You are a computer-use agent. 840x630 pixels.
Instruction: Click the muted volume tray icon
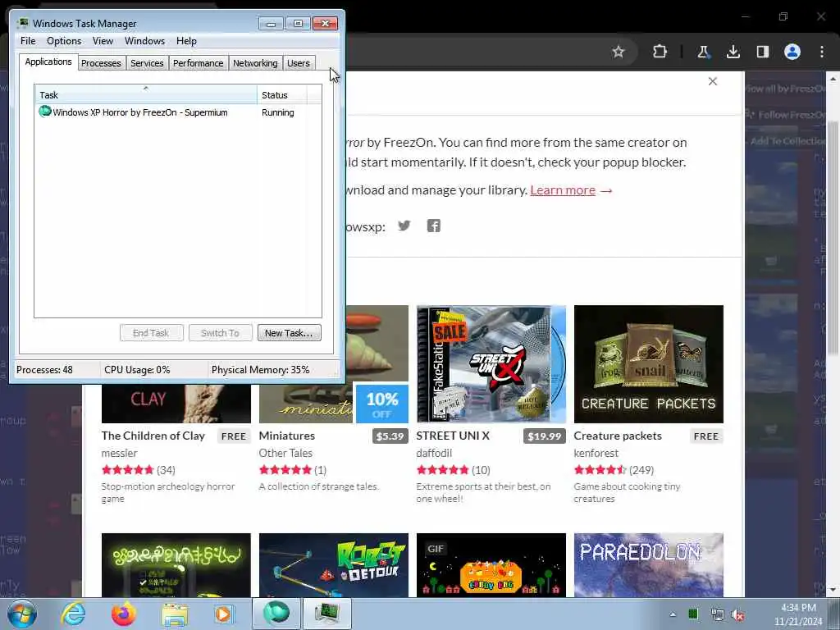coord(737,615)
